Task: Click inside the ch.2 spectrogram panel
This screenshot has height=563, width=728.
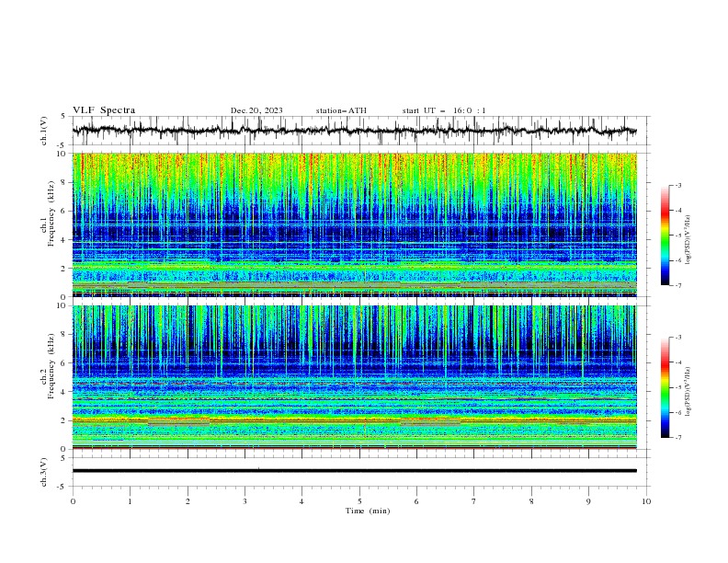Action: click(x=354, y=377)
